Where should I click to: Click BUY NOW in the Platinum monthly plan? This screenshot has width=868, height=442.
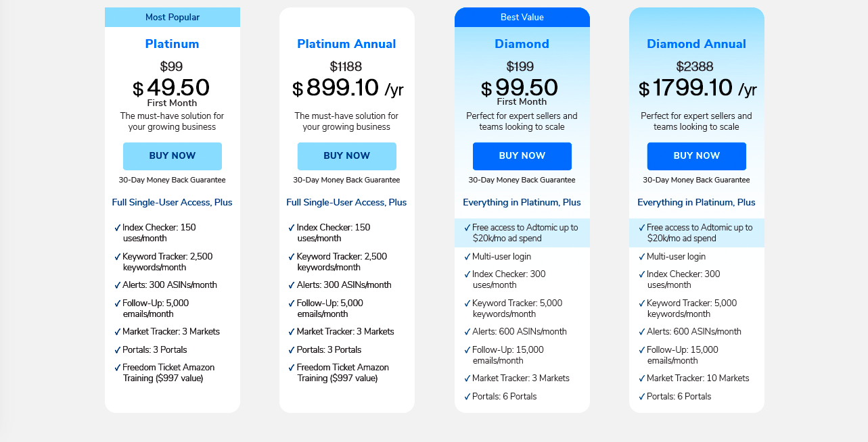click(172, 156)
